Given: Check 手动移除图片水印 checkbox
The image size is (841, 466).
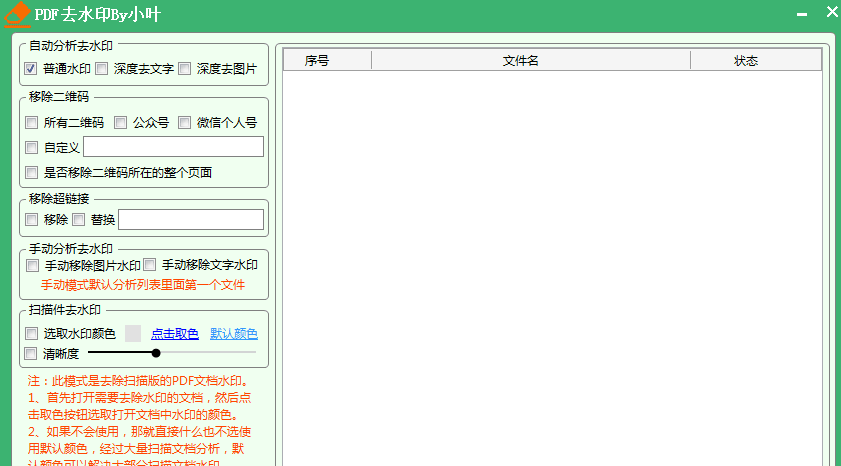Looking at the screenshot, I should coord(33,266).
